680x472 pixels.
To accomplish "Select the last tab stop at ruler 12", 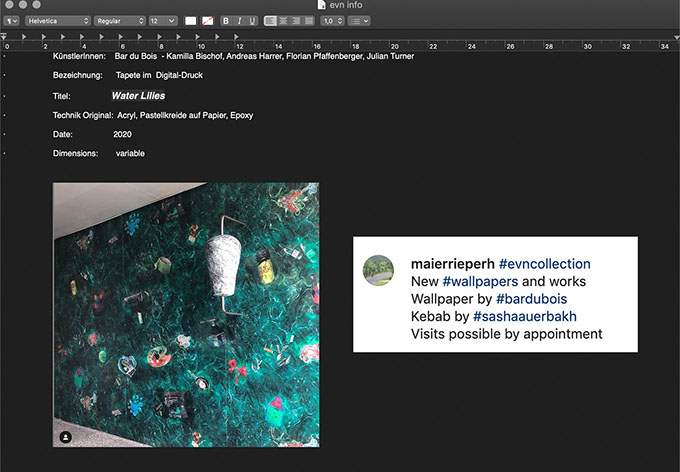I will pos(236,37).
